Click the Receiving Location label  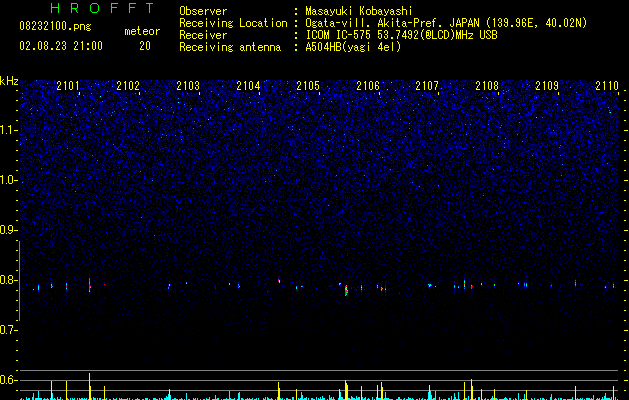tap(233, 23)
